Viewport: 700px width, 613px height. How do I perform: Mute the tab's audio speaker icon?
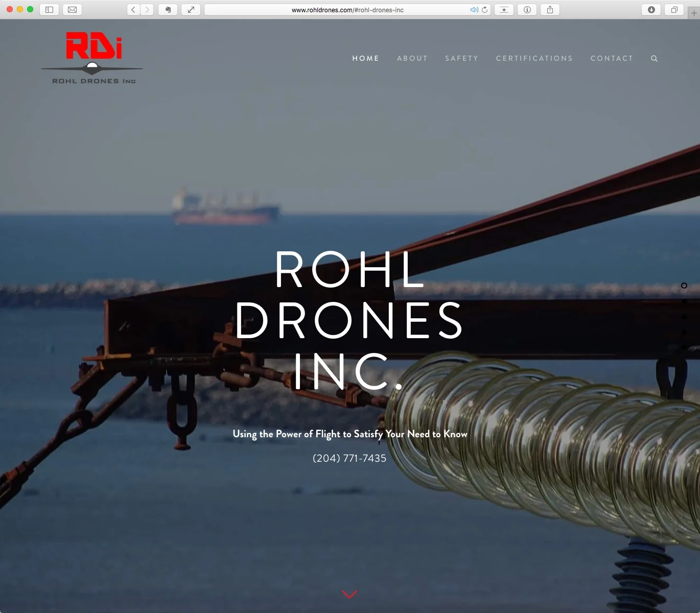point(474,10)
